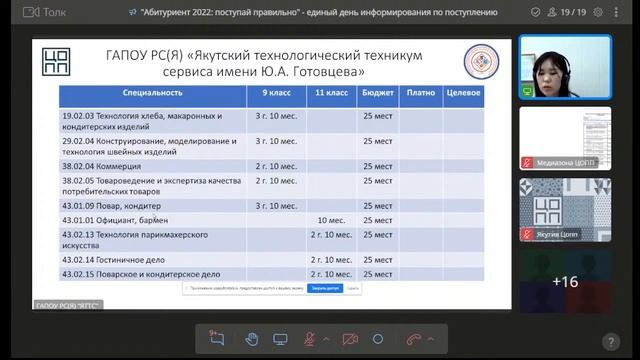This screenshot has height=360, width=640.
Task: Hang up the call
Action: (414, 339)
